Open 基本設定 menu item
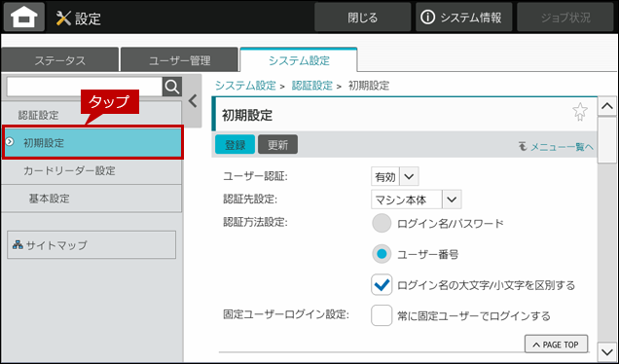 (x=91, y=199)
